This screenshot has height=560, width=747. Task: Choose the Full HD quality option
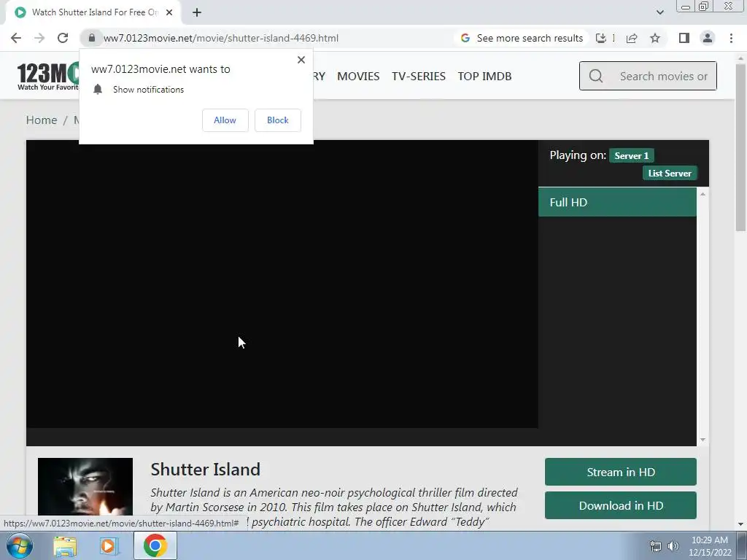(x=617, y=203)
